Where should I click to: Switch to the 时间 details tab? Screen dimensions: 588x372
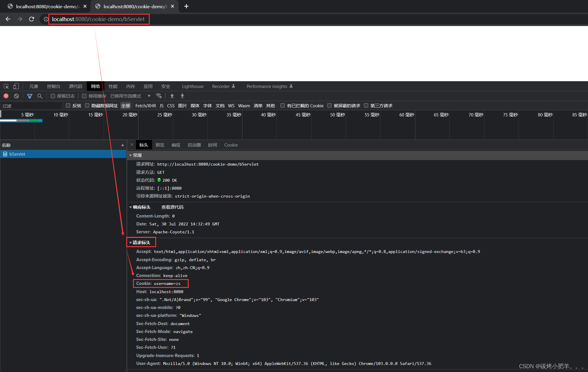(x=213, y=145)
